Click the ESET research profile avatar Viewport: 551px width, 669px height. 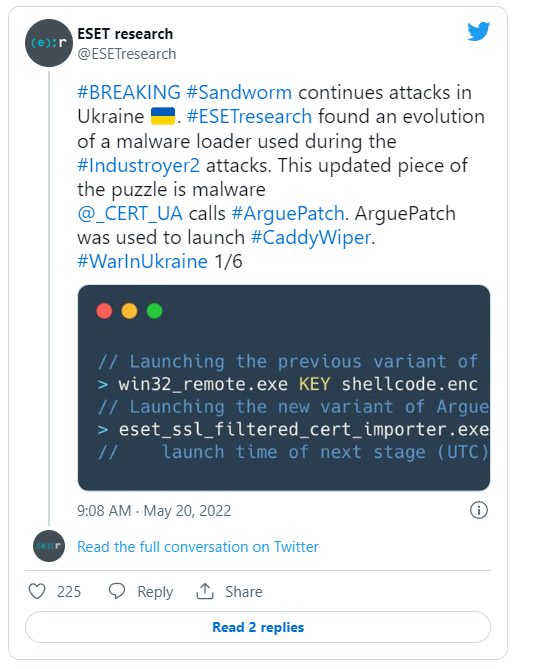point(49,43)
